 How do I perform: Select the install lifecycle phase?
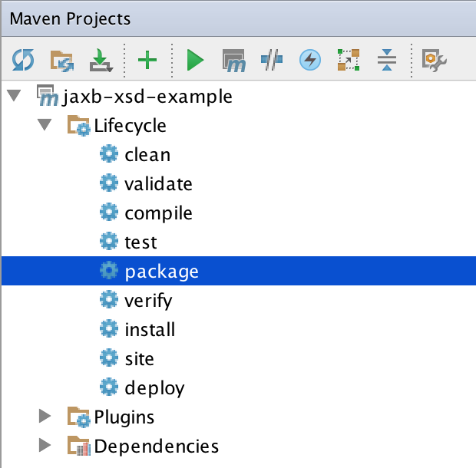(239, 329)
